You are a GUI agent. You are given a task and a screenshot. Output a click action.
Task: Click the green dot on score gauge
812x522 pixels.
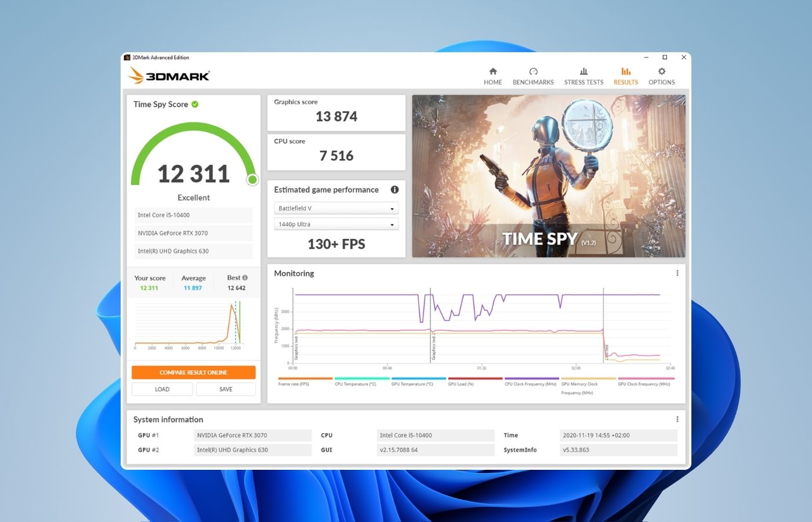[x=252, y=180]
